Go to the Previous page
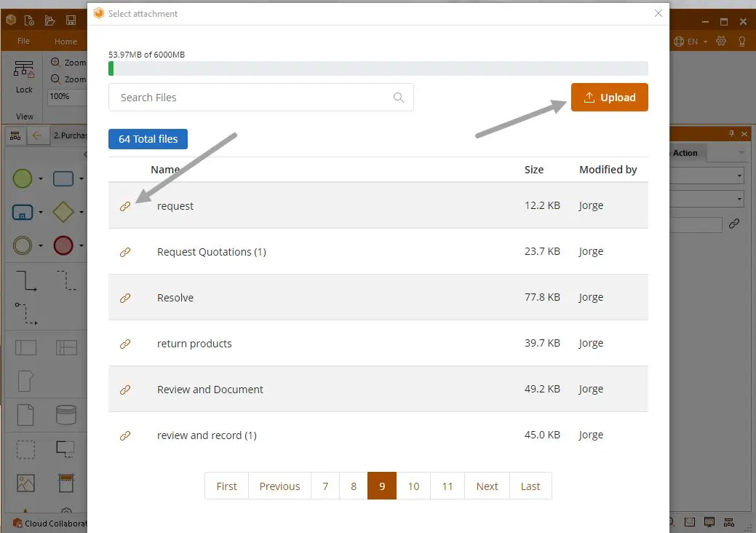This screenshot has height=533, width=756. coord(279,486)
